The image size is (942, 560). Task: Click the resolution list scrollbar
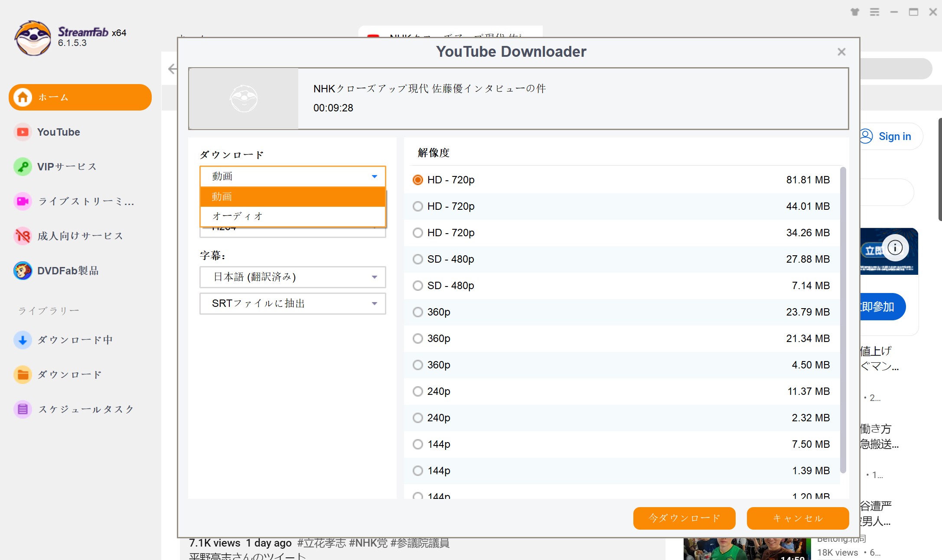coord(843,320)
